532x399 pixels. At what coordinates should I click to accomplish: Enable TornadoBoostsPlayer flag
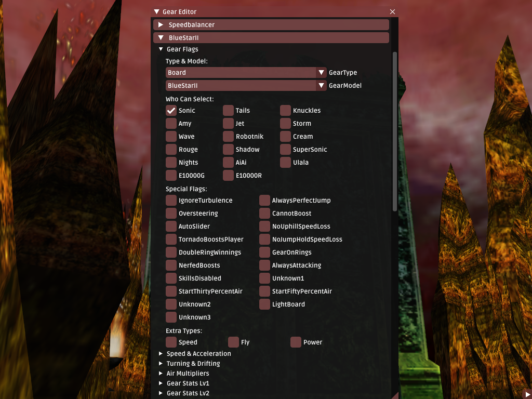coord(171,239)
